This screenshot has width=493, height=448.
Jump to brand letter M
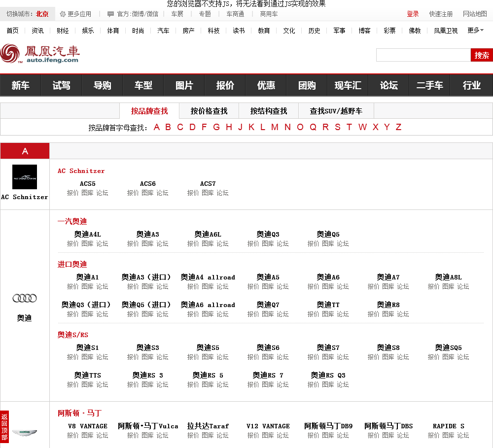pos(275,127)
